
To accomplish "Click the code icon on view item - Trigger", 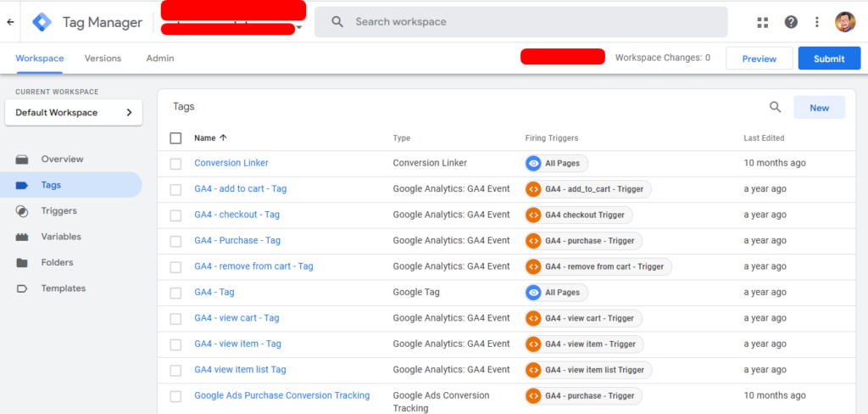I will (534, 344).
